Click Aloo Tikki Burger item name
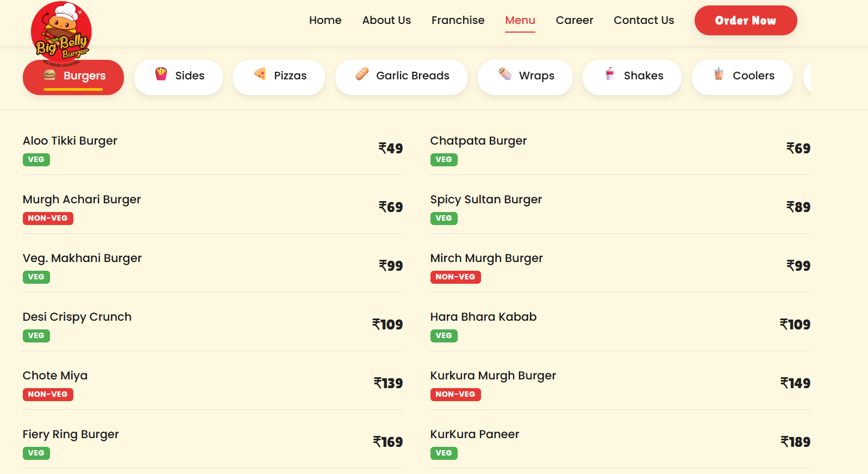The height and width of the screenshot is (474, 868). (x=70, y=141)
